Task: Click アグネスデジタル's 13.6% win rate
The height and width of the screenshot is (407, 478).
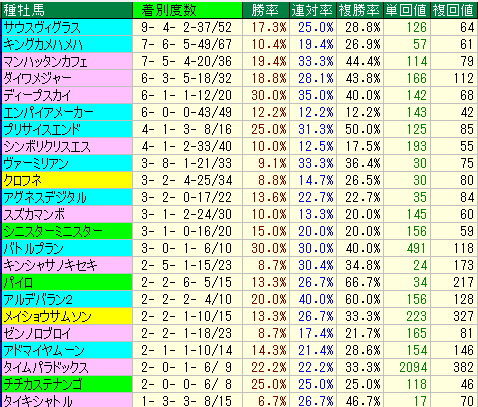Action: click(x=269, y=197)
